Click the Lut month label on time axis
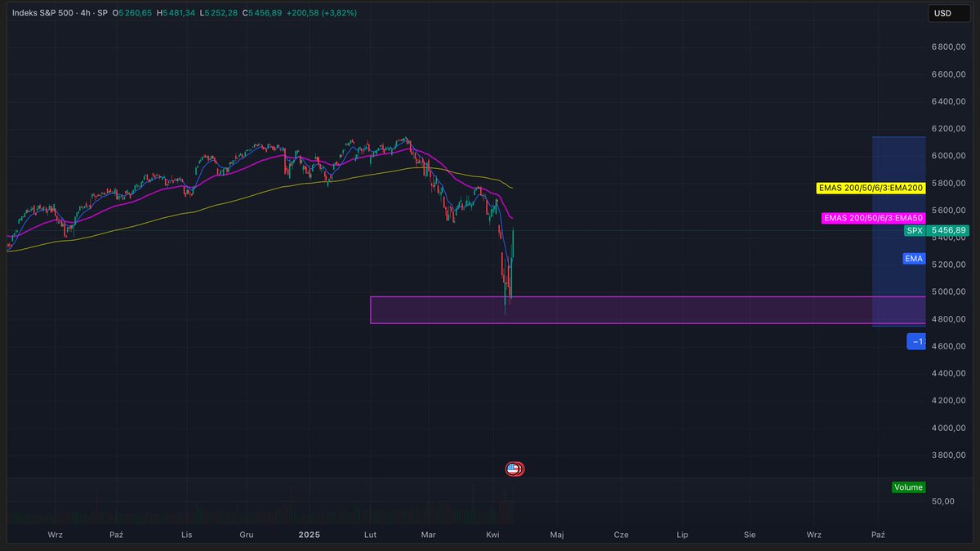The width and height of the screenshot is (980, 551). click(x=370, y=535)
